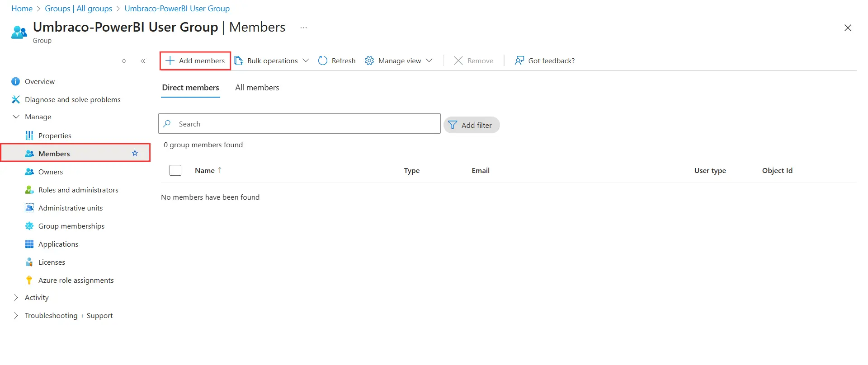Tick the select-all checkbox in table header
This screenshot has width=868, height=365.
(175, 170)
